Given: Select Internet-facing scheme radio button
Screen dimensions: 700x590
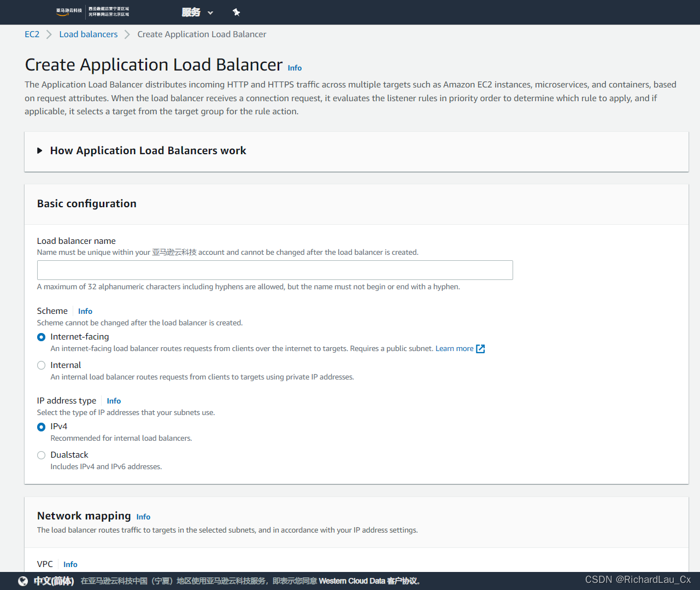Looking at the screenshot, I should tap(41, 337).
